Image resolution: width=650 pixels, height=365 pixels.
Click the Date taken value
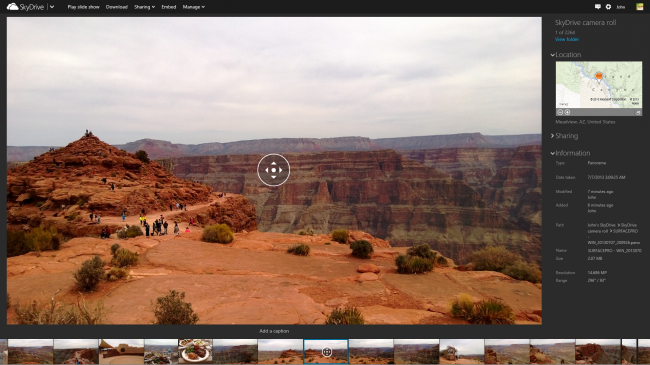coord(606,177)
